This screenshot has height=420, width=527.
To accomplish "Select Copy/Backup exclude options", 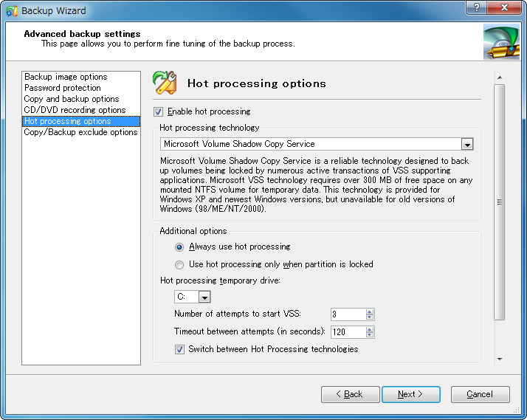I will [x=80, y=132].
